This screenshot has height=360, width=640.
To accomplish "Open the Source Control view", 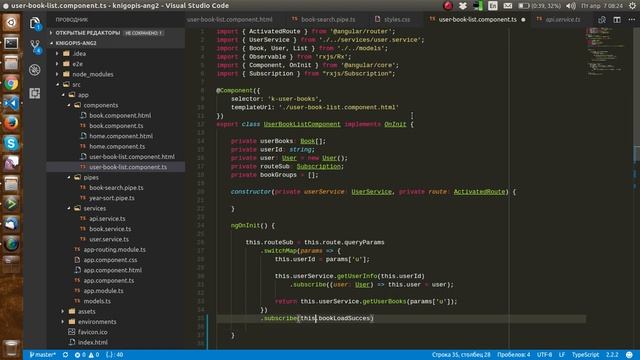I will [35, 47].
